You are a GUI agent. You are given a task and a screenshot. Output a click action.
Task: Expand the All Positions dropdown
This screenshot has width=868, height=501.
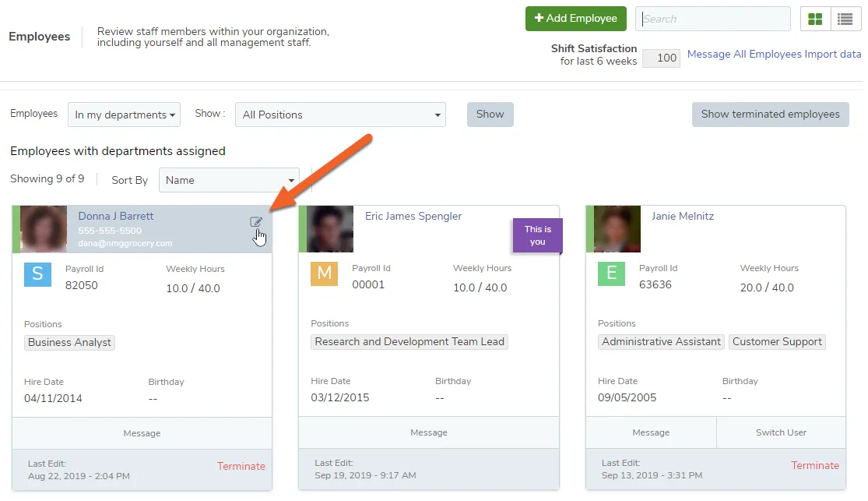point(340,115)
